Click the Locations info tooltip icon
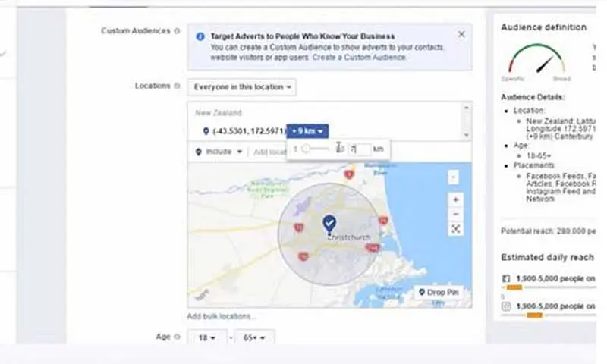This screenshot has height=364, width=607. tap(177, 86)
